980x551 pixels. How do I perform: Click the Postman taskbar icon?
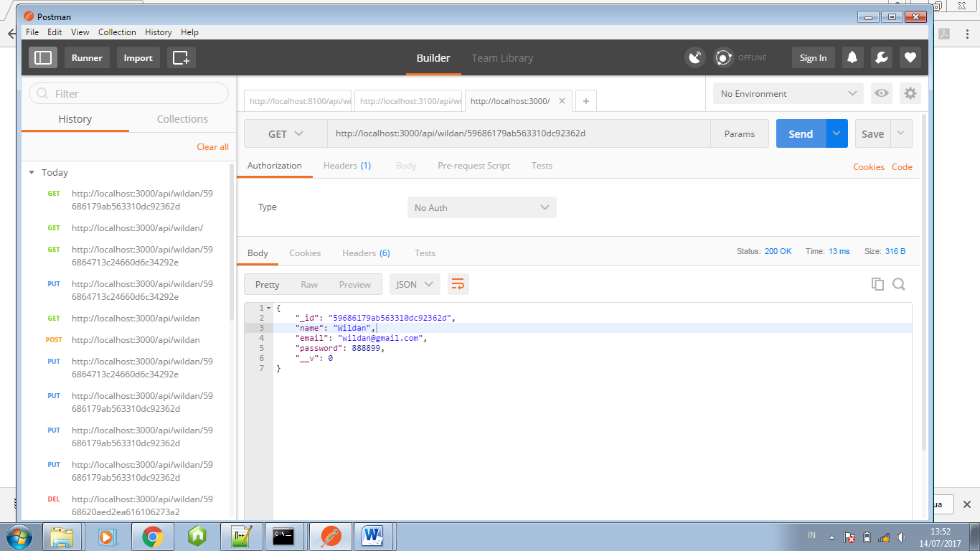coord(329,536)
